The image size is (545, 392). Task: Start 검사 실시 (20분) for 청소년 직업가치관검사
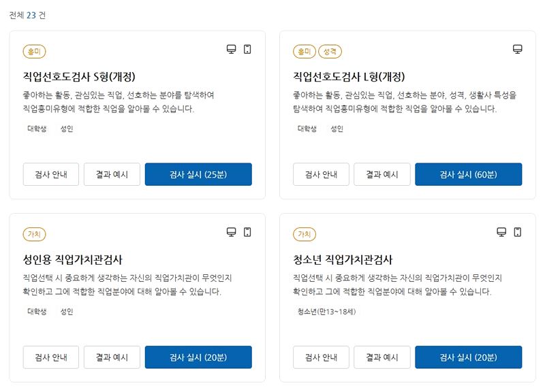pyautogui.click(x=468, y=357)
